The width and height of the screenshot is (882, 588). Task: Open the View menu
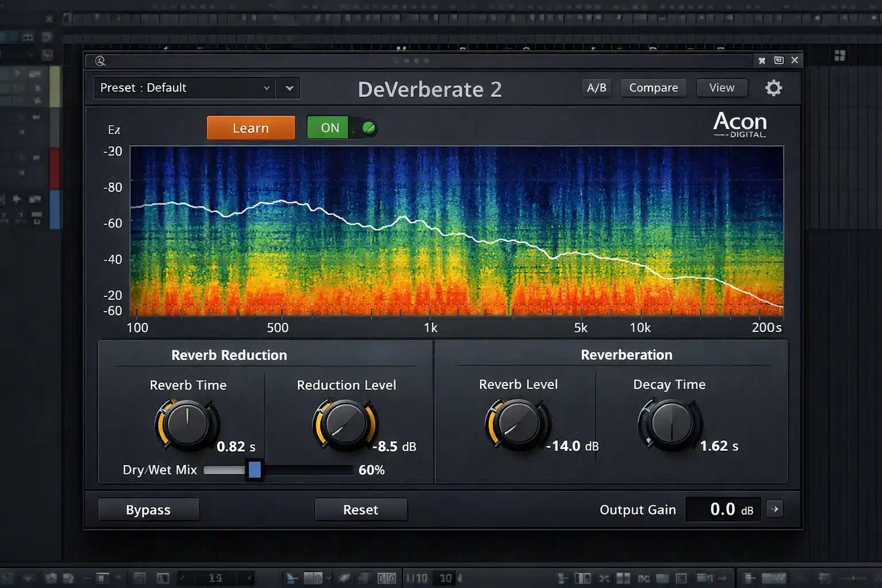click(x=721, y=87)
